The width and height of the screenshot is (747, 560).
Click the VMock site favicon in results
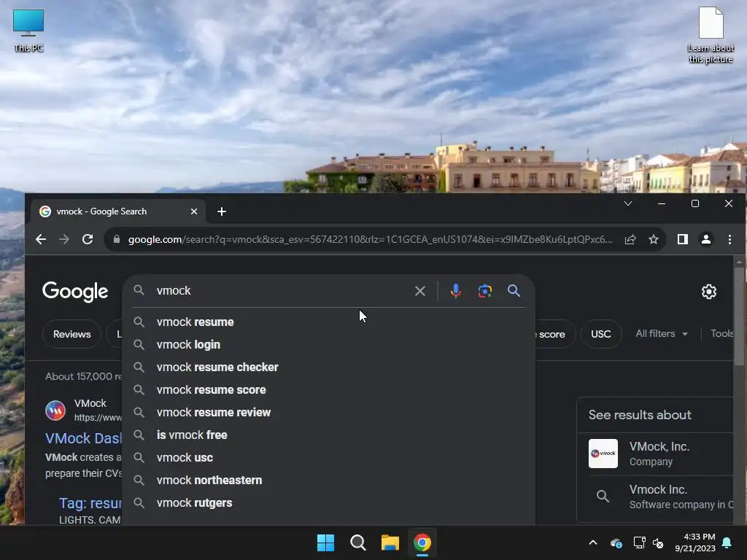tap(55, 410)
